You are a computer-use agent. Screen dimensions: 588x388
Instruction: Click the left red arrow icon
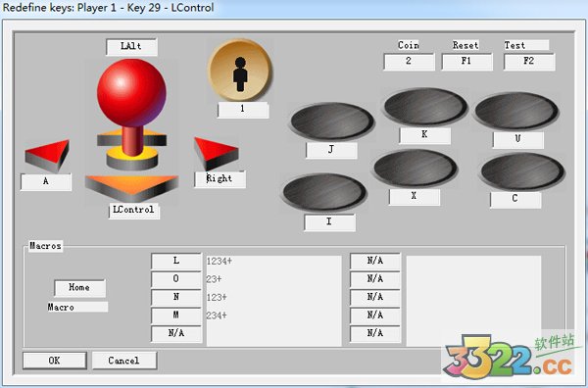tap(47, 155)
